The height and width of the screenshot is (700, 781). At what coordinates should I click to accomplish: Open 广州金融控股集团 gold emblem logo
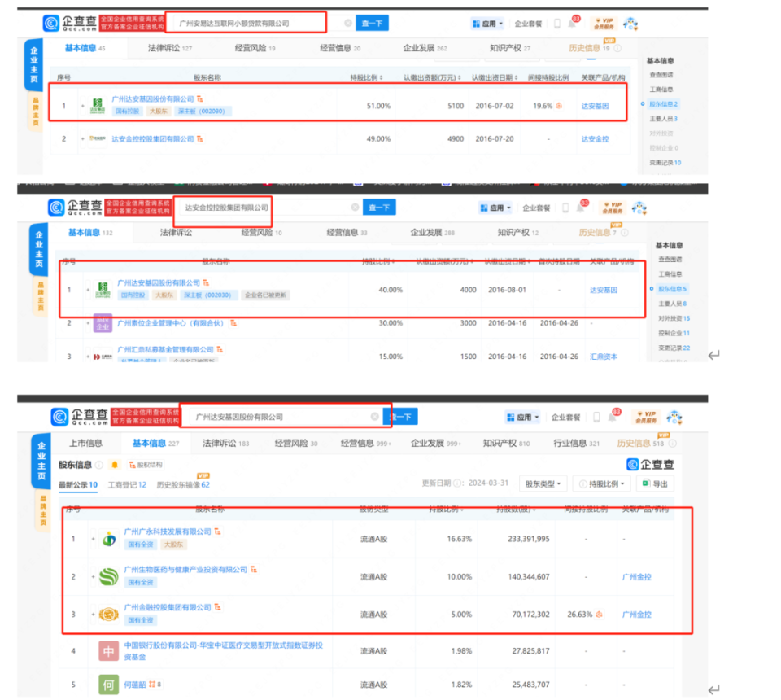(108, 615)
